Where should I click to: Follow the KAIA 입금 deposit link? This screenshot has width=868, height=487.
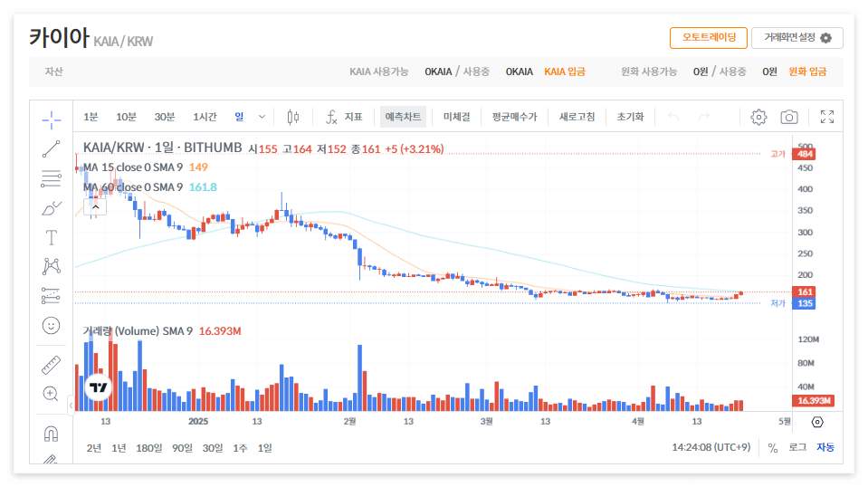(x=565, y=72)
